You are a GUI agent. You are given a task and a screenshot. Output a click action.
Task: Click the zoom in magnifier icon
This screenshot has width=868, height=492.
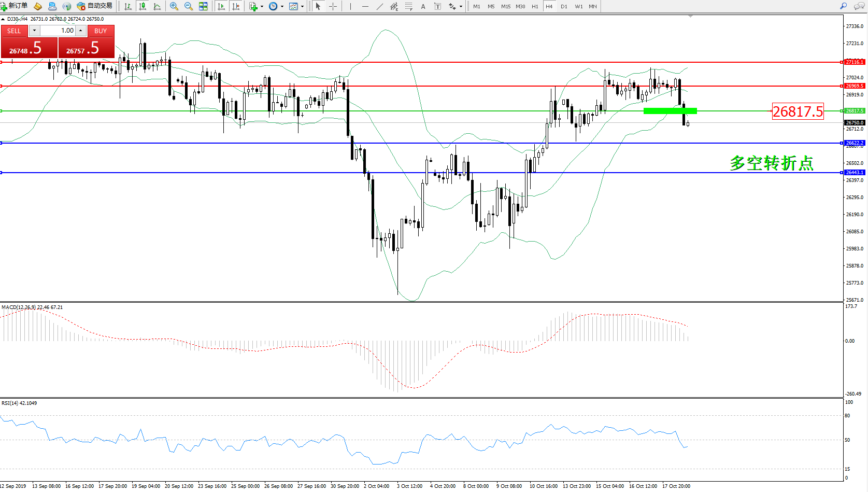click(x=174, y=6)
